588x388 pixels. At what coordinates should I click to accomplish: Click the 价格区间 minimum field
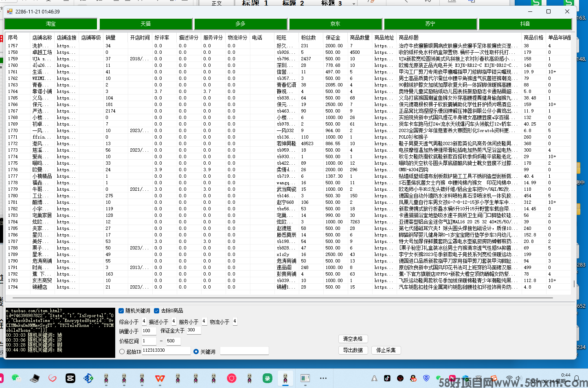[149, 341]
